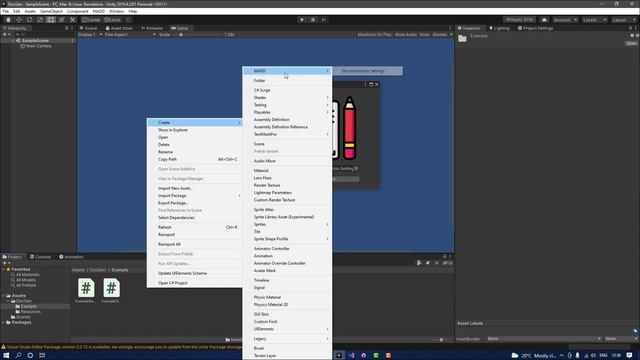Viewport: 640px width, 360px height.
Task: Select Main Camera in the Hierarchy
Action: point(38,46)
